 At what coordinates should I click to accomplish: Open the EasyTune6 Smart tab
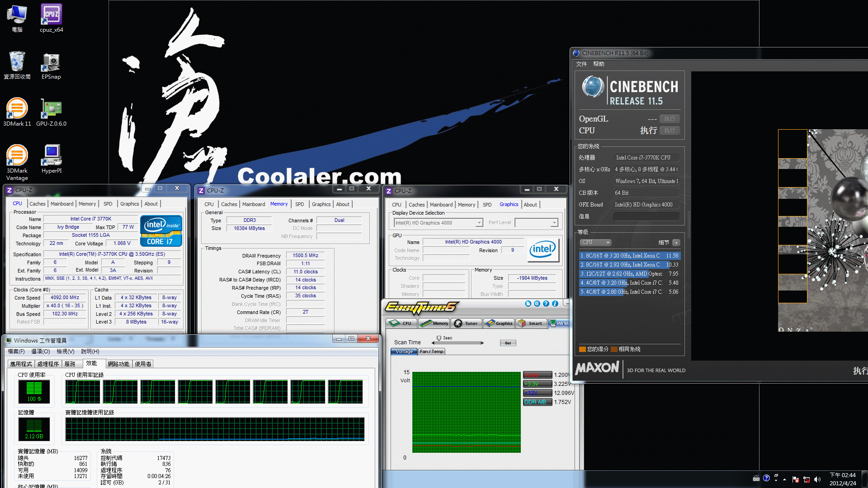point(531,323)
